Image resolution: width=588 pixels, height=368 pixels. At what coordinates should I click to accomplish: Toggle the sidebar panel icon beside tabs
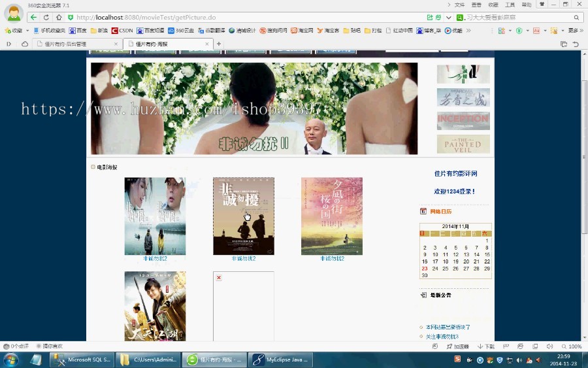point(8,44)
